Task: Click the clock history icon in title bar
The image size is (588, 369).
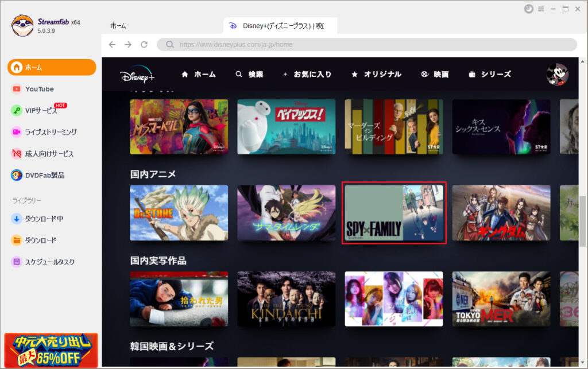Action: pos(529,9)
